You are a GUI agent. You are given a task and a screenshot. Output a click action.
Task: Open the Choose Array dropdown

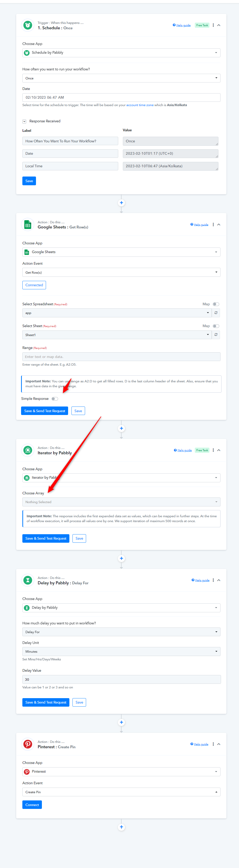(121, 502)
